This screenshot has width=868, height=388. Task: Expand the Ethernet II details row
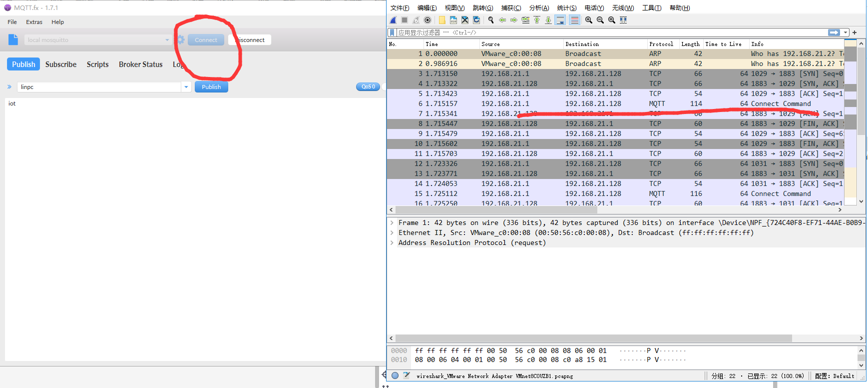click(392, 233)
